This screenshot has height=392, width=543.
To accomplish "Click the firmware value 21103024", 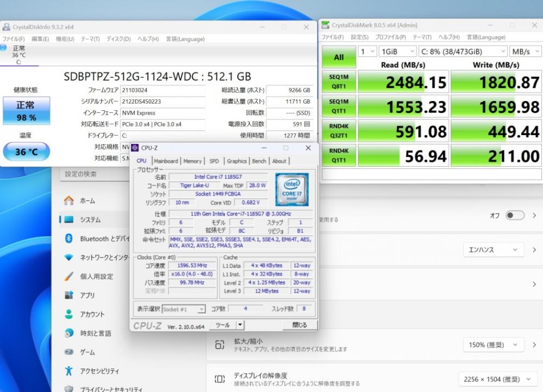I will pos(162,90).
